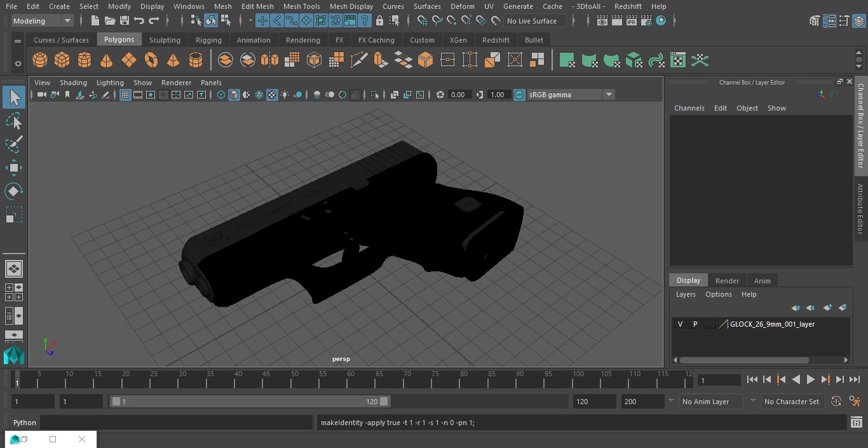Open the Attribute Editor side tab

(860, 209)
